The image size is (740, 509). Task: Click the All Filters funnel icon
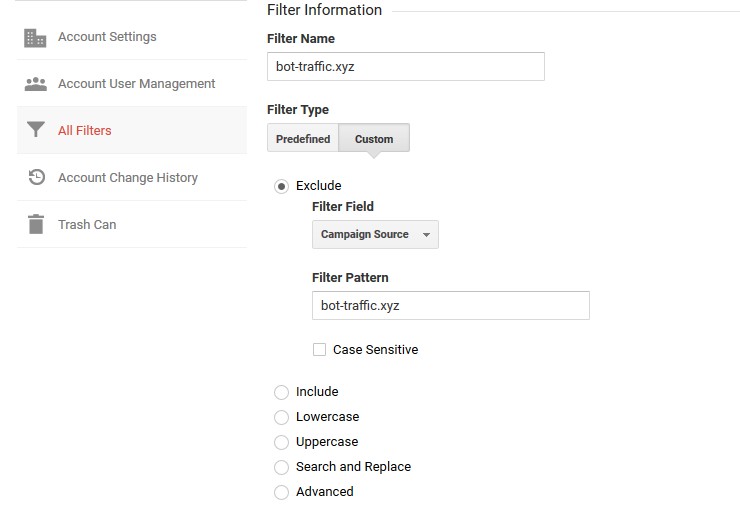click(x=36, y=131)
